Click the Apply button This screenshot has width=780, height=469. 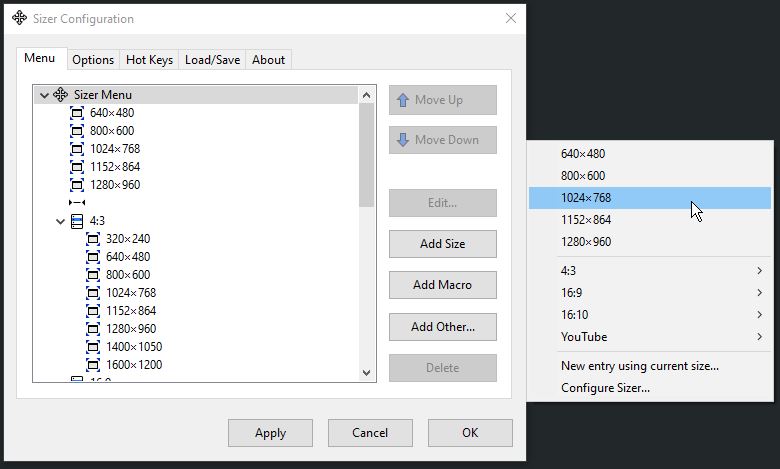tap(270, 433)
